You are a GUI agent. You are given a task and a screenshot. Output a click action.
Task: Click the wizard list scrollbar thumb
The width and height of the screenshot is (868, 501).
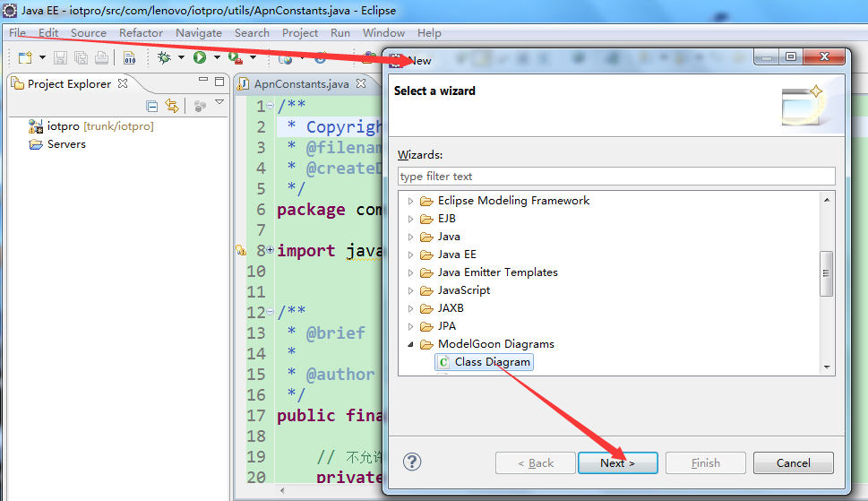pos(827,273)
